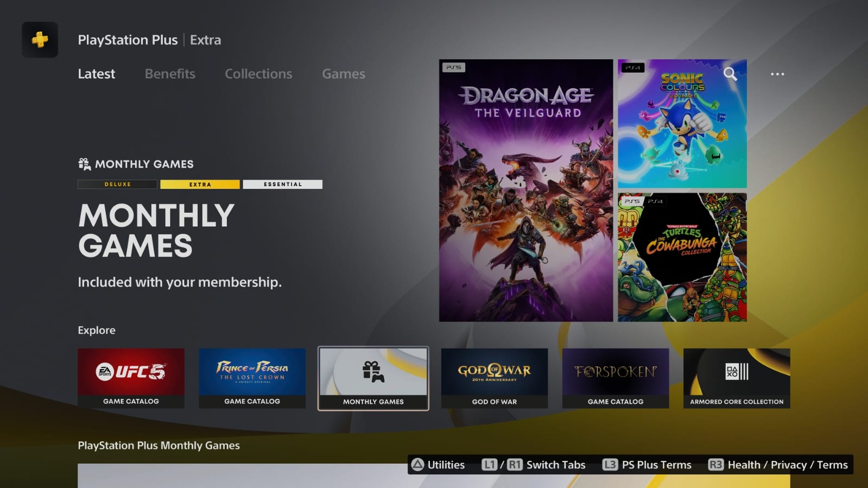Click the Explore section heading

coord(97,330)
